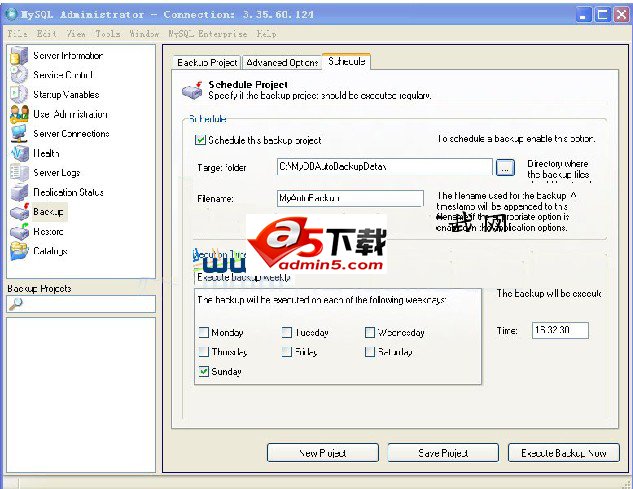Screen dimensions: 633x489
Task: Select the Replication Status sidebar label
Action: 68,192
